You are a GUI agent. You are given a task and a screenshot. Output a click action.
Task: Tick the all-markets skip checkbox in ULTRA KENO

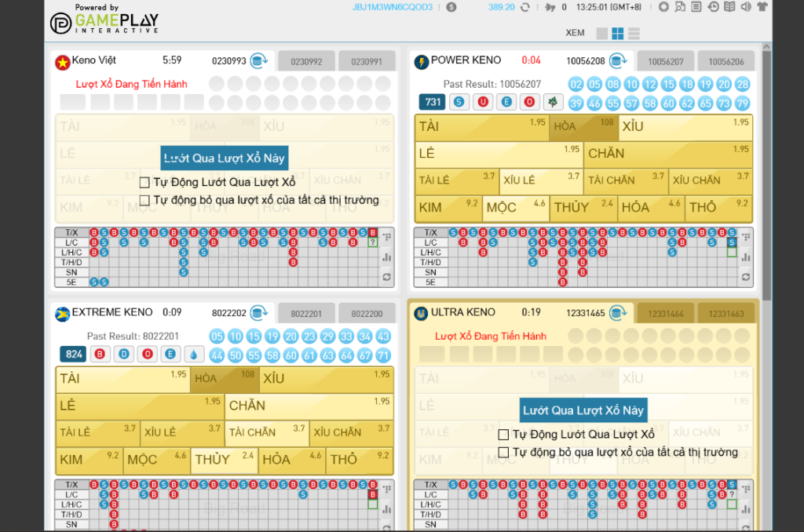[503, 453]
